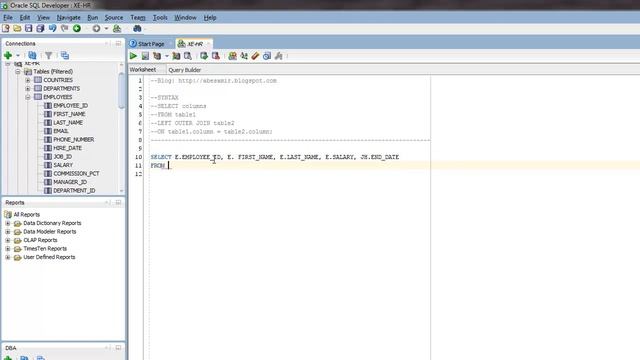Screen dimensions: 640x360
Task: Open the Run menu
Action: (x=93, y=18)
